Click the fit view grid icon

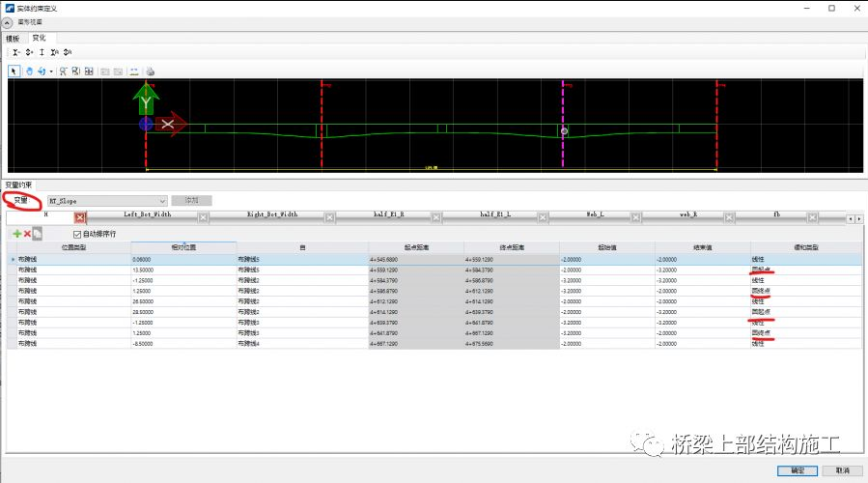[89, 71]
